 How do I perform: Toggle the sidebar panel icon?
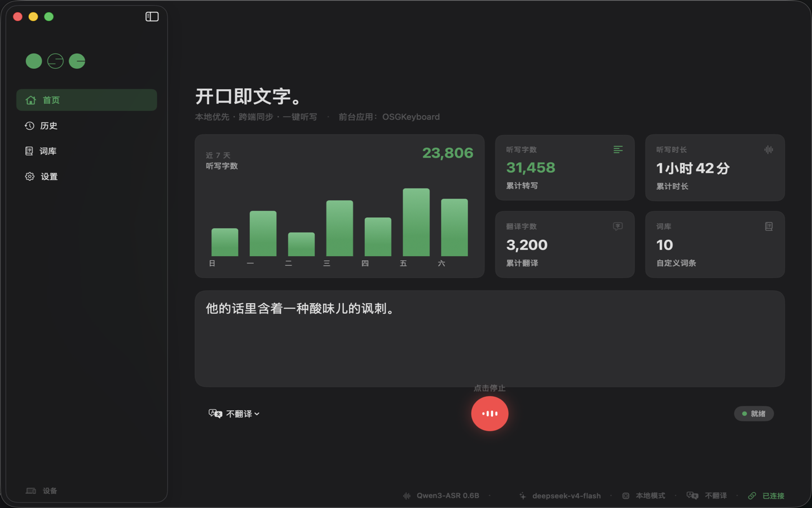pyautogui.click(x=152, y=16)
